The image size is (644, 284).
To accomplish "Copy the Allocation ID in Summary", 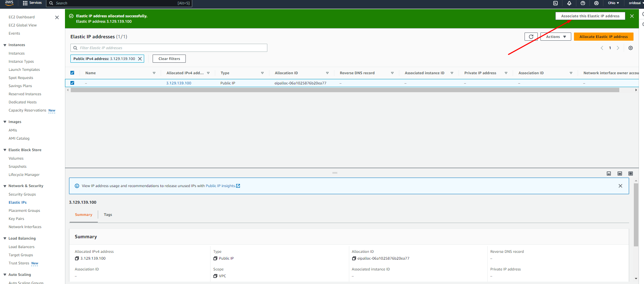I will pyautogui.click(x=354, y=258).
